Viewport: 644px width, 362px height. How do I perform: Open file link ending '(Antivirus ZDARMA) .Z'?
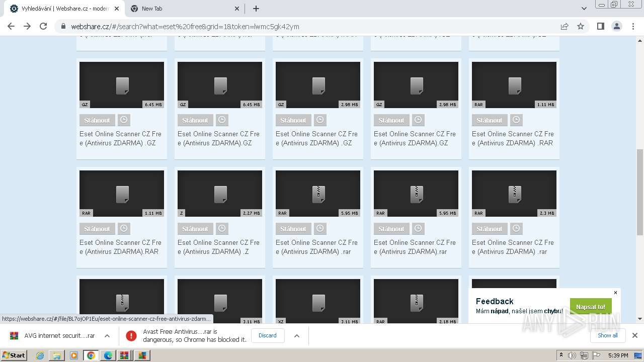pos(218,247)
